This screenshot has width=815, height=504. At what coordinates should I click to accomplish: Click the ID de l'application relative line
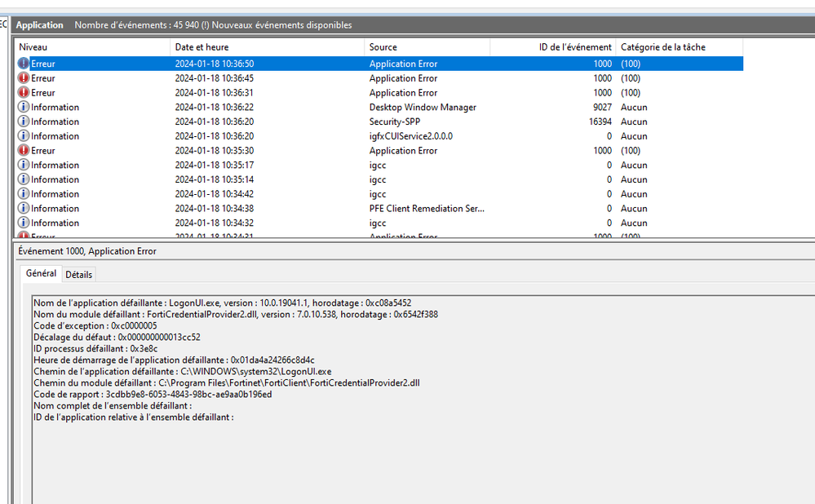pos(134,418)
